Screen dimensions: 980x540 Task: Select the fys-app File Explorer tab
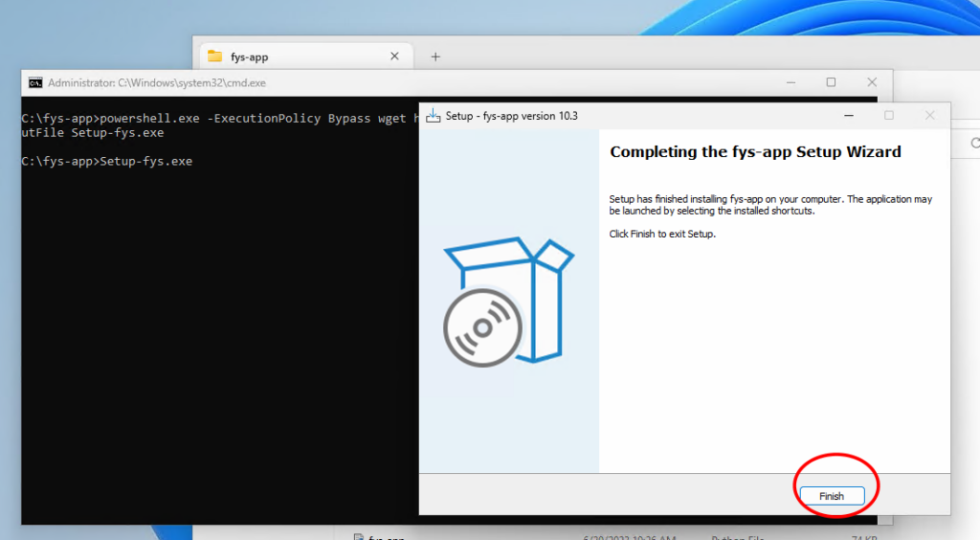287,56
